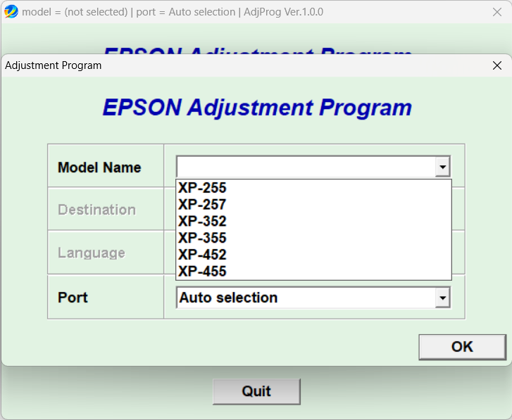Close the main AdjProg window
The image size is (512, 420).
tap(497, 12)
